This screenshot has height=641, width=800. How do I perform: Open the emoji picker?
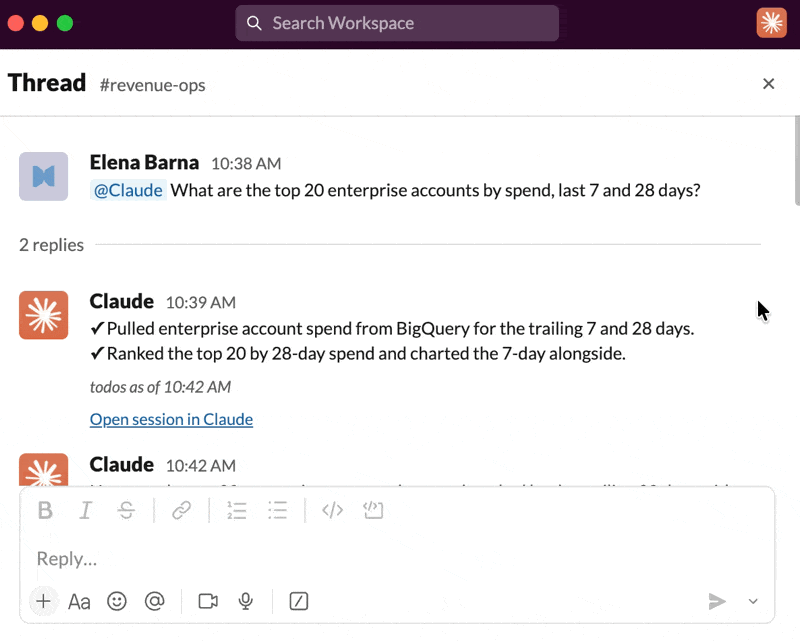coord(117,601)
